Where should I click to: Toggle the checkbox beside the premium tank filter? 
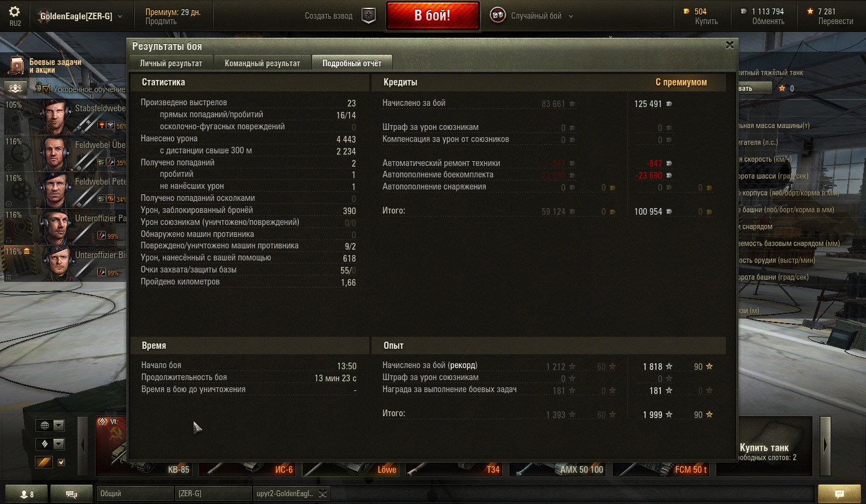pyautogui.click(x=61, y=463)
